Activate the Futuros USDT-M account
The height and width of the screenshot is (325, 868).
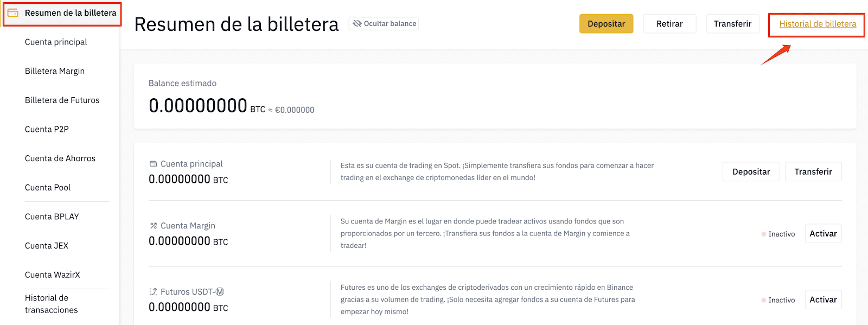pos(824,299)
